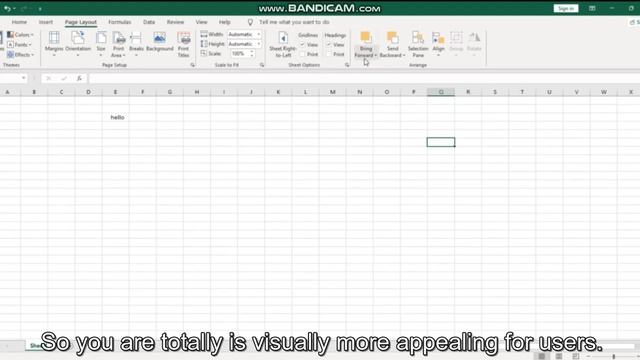Open the Selection Pane
This screenshot has height=360, width=640.
[418, 44]
